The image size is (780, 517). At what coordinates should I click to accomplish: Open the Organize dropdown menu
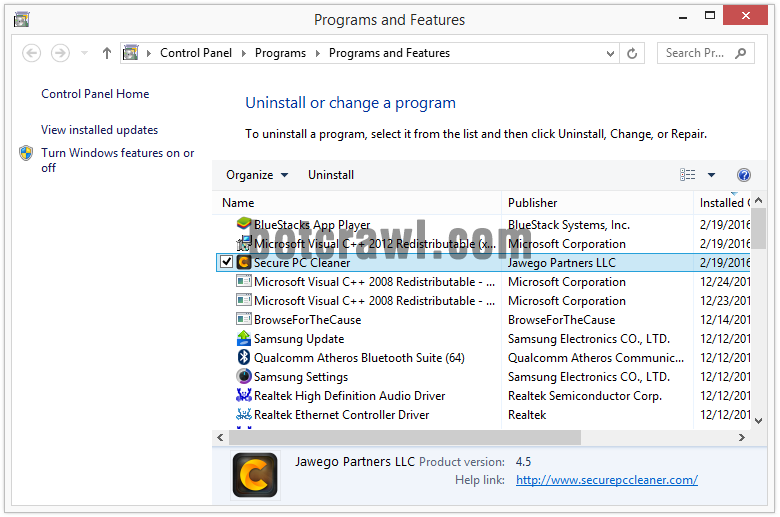coord(257,175)
